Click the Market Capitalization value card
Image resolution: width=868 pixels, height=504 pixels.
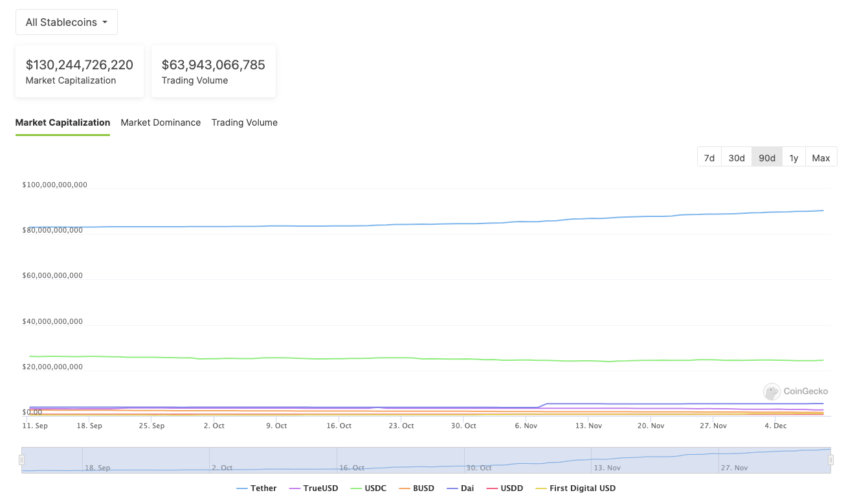click(x=79, y=71)
